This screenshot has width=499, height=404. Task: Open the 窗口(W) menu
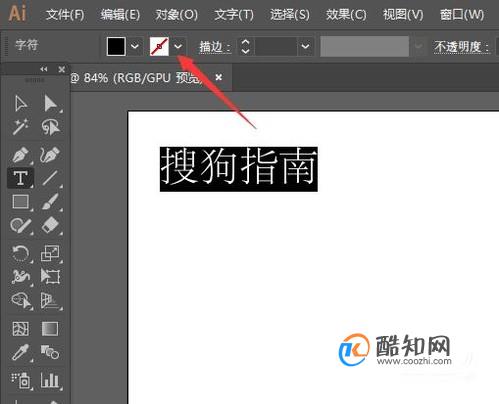click(x=462, y=15)
